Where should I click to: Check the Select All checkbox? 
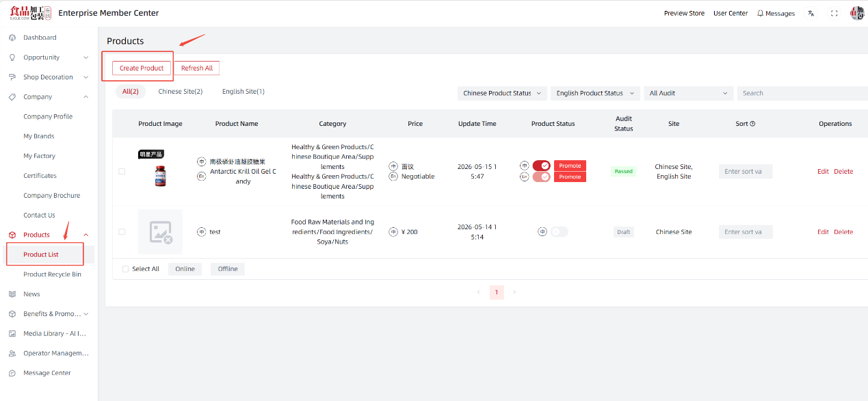pos(125,269)
